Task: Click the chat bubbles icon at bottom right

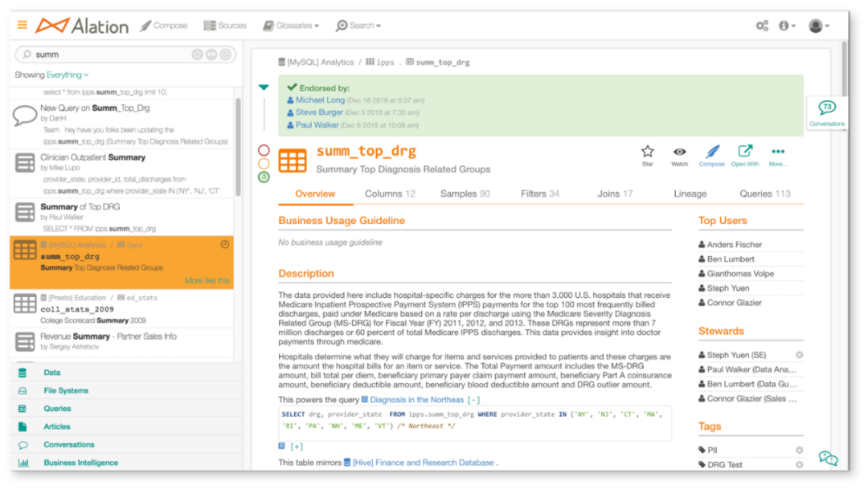Action: pyautogui.click(x=827, y=458)
